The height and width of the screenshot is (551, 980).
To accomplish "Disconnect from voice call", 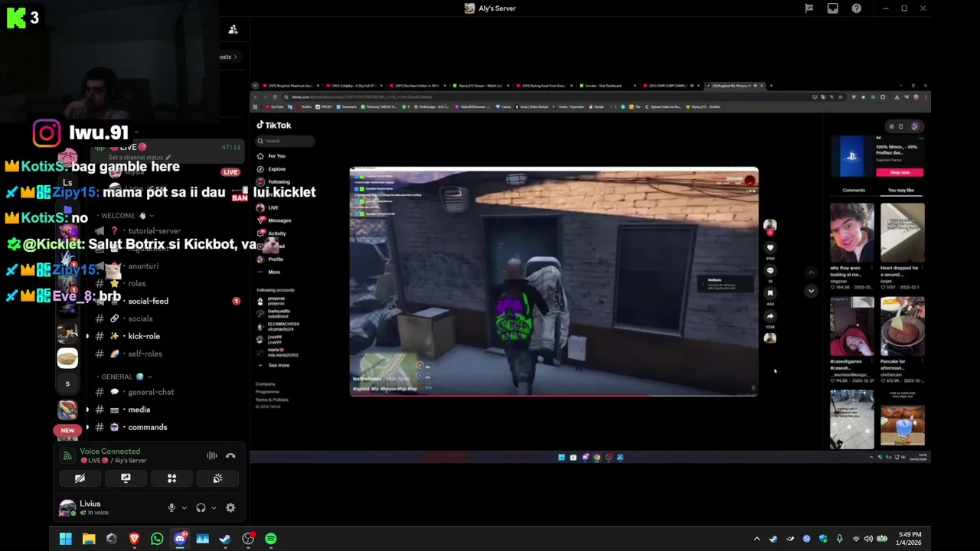I will 230,456.
